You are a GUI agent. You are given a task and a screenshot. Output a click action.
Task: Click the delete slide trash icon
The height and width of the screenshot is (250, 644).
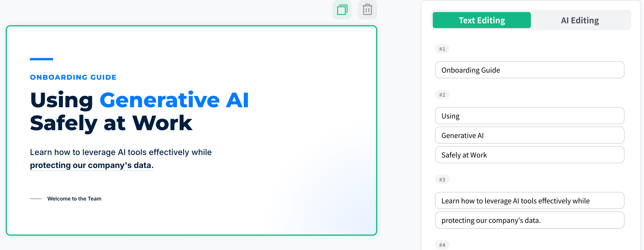click(367, 10)
